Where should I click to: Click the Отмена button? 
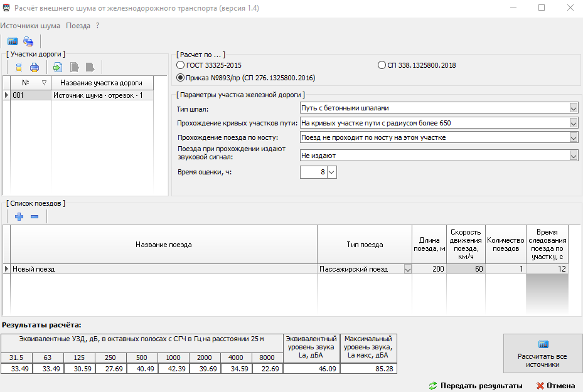pos(556,386)
